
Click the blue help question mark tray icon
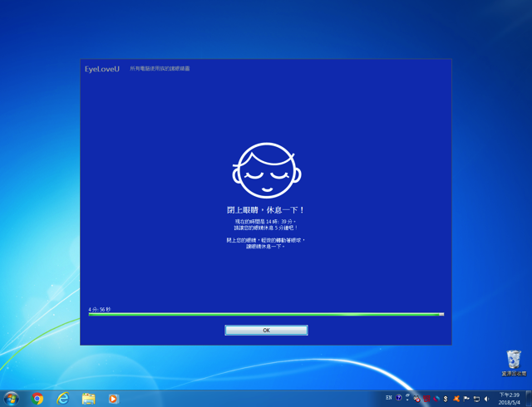pyautogui.click(x=399, y=398)
